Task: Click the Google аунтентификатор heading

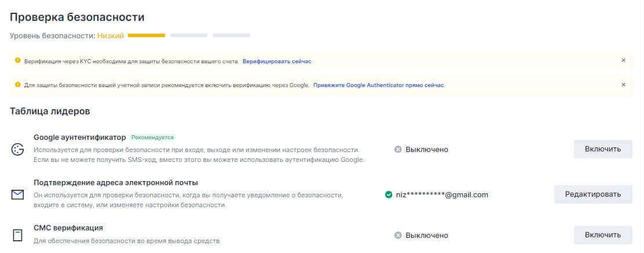Action: coord(80,138)
